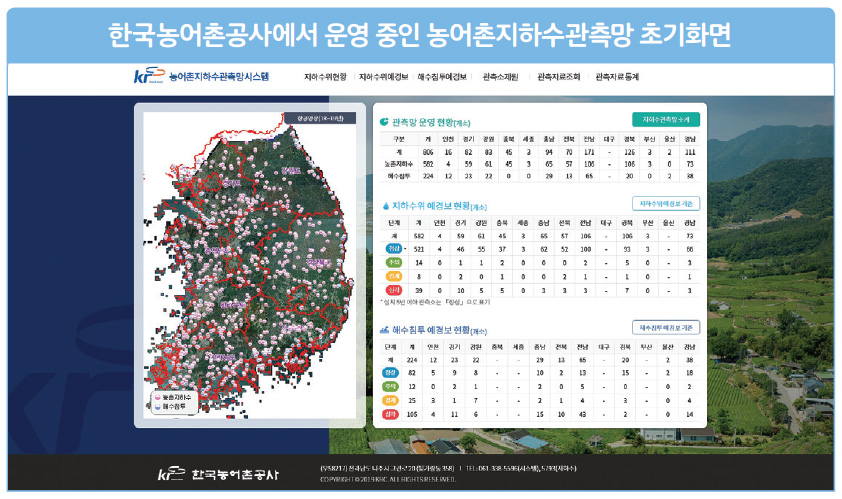The width and height of the screenshot is (842, 499).
Task: Click the 지하수위 예경보 현황 section heading
Action: click(x=439, y=206)
